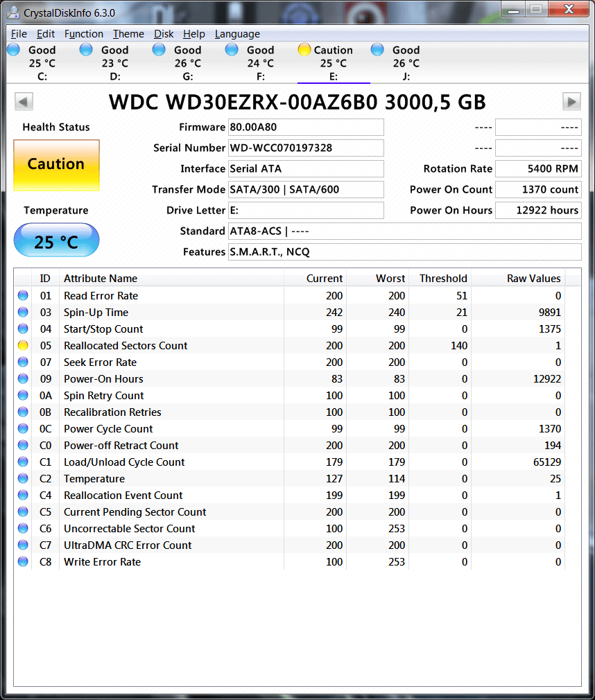Viewport: 595px width, 700px height.
Task: Click the 25 °C temperature button
Action: point(56,240)
